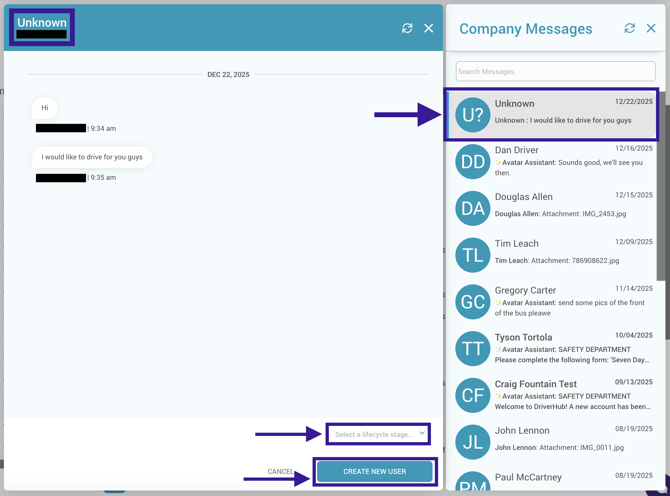Click Cancel next to Create New User
The image size is (670, 496).
click(x=281, y=471)
